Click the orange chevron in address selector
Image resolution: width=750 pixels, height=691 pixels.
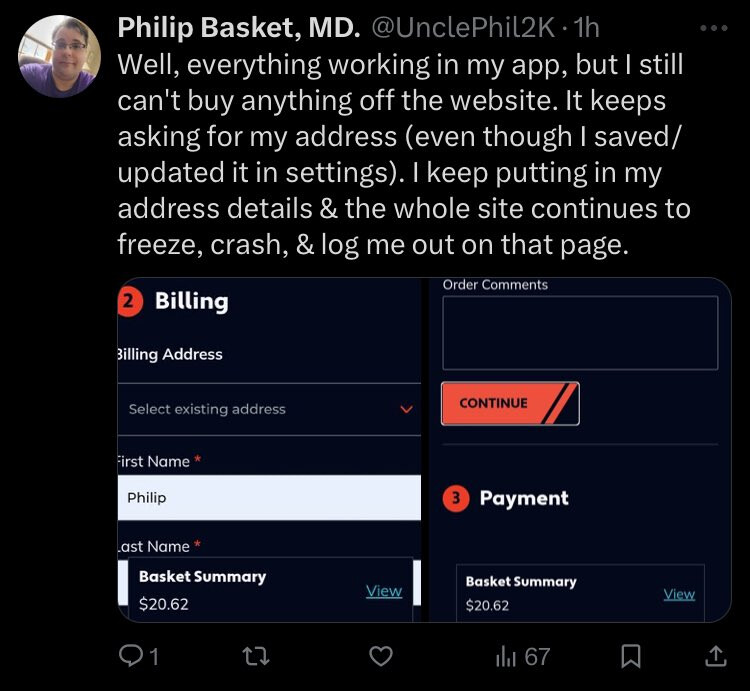point(406,409)
